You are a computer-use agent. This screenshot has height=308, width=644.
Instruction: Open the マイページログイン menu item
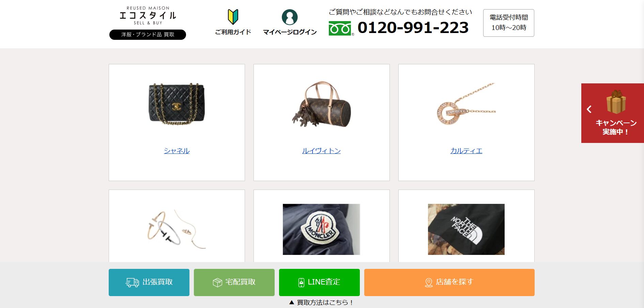point(290,32)
